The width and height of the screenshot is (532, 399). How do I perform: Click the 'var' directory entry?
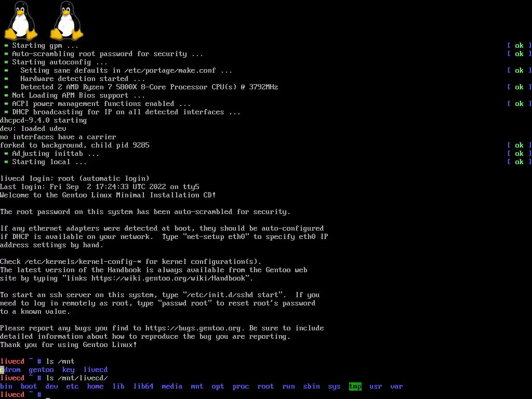[x=396, y=386]
